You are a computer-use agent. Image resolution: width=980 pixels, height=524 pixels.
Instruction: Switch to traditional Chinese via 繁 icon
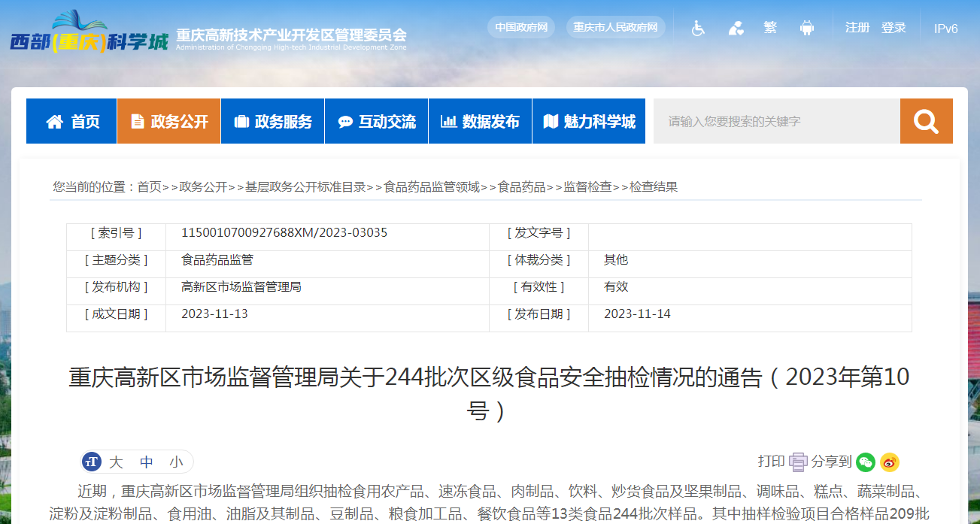[770, 28]
